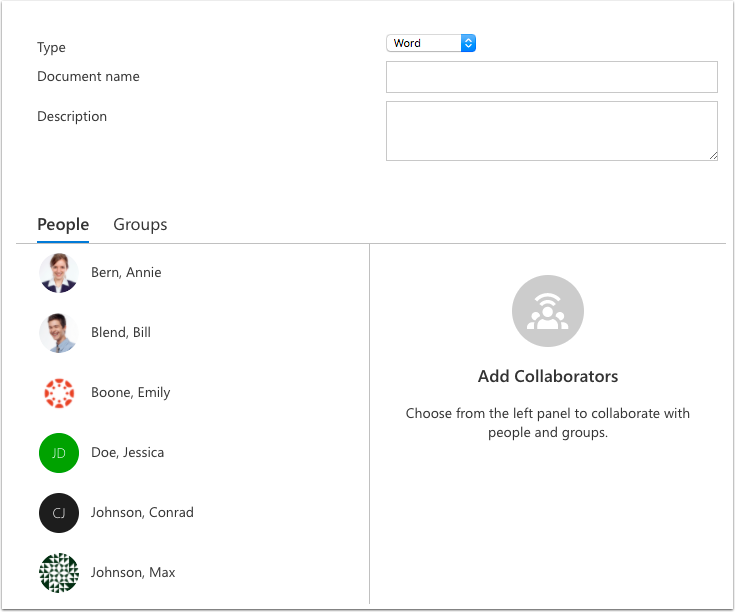
Task: Pick Johnson, Conrad from the list
Action: click(142, 512)
